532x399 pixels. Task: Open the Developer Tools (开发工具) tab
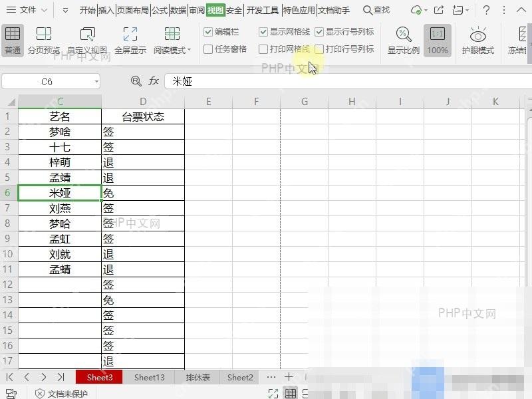[x=263, y=10]
